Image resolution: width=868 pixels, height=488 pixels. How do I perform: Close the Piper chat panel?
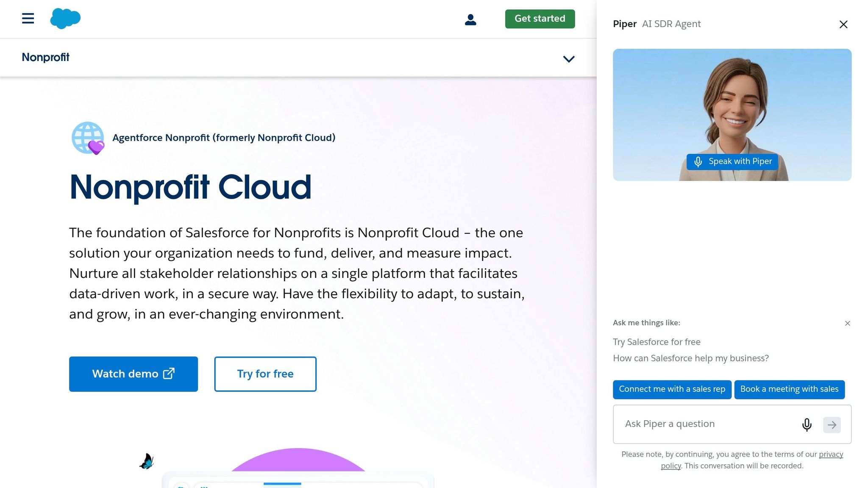[843, 25]
